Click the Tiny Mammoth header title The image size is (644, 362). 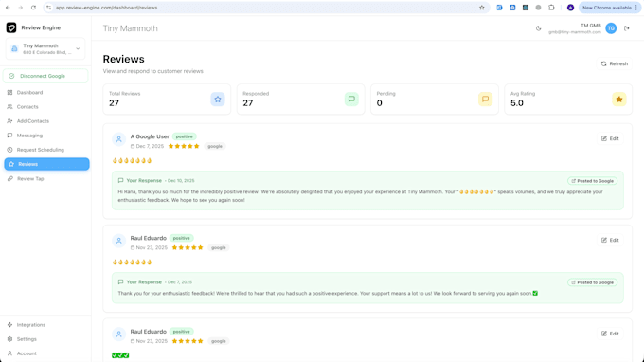(x=130, y=28)
